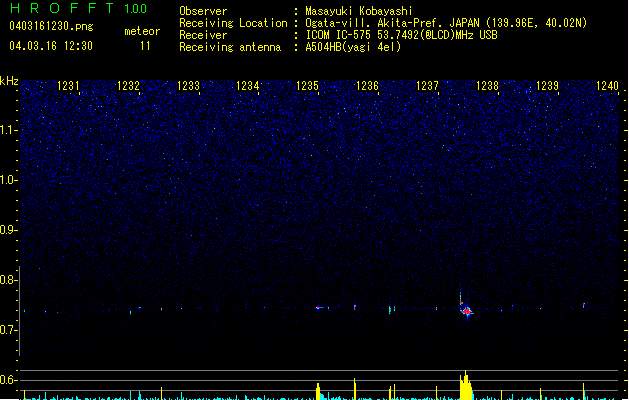Click the strong red meteor echo near 1238
This screenshot has width=629, height=400.
467,311
